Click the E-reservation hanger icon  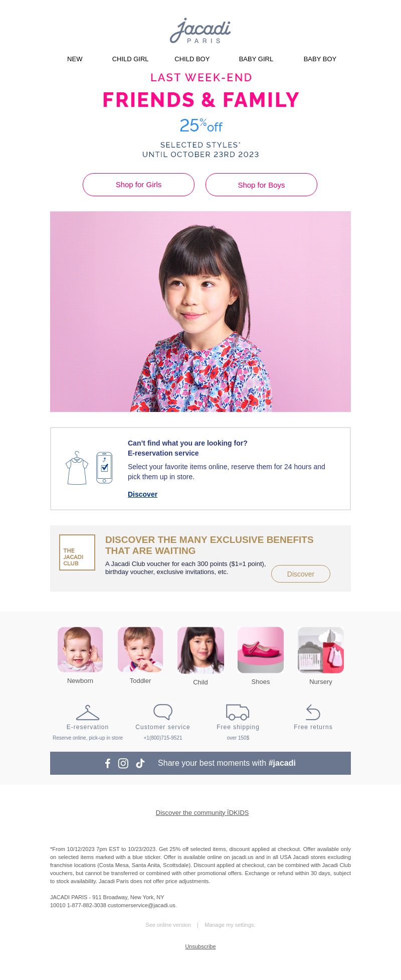tap(88, 713)
